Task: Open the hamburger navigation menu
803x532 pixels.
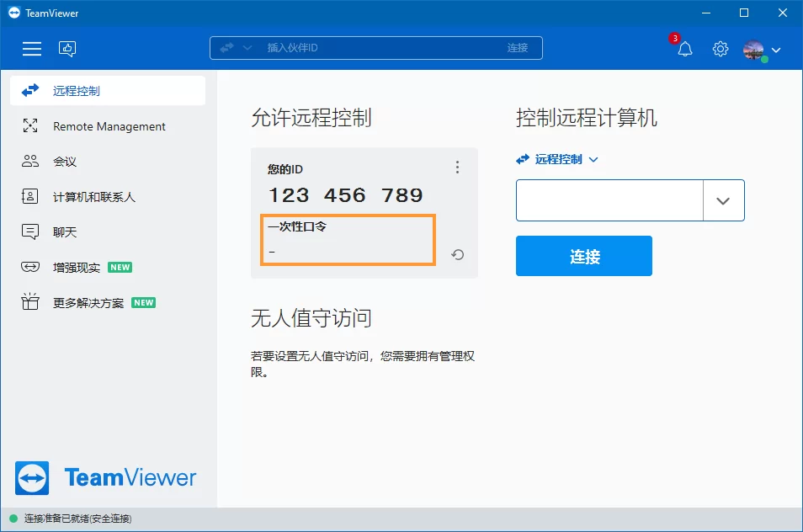Action: pyautogui.click(x=31, y=49)
